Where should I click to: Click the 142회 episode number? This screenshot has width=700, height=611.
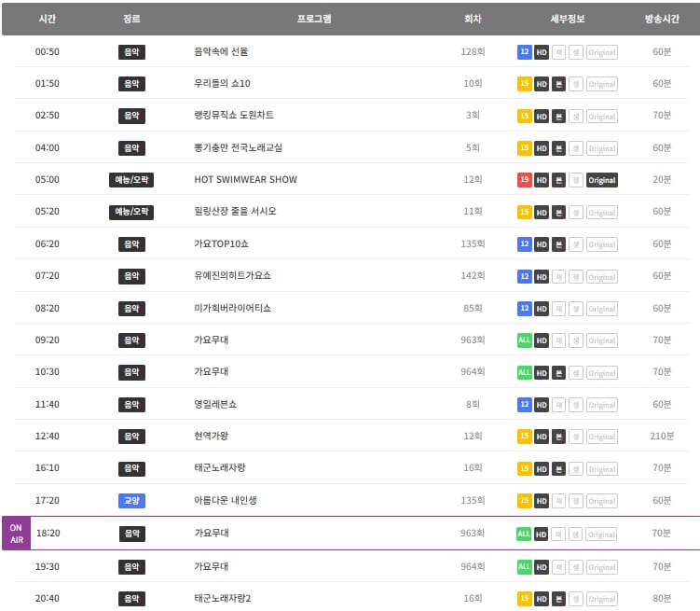pyautogui.click(x=473, y=275)
